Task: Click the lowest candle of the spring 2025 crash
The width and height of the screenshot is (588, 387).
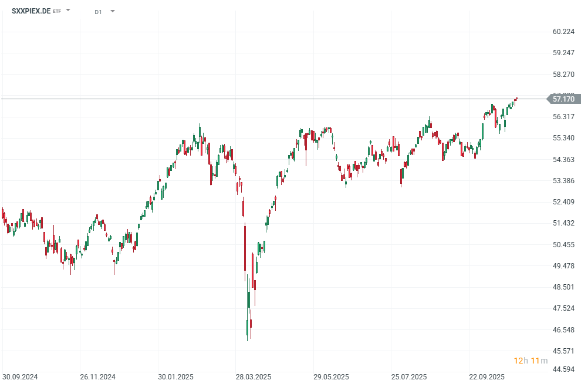Action: [248, 329]
